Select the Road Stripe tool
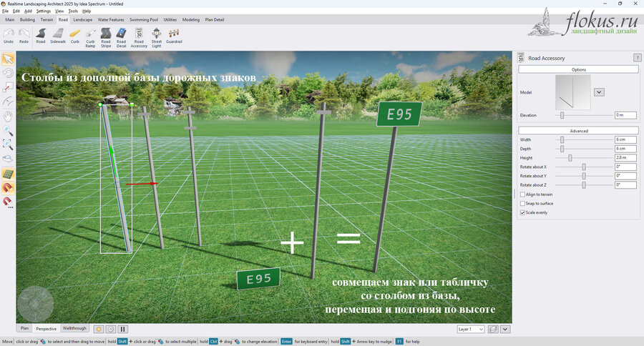Screen dimensions: 644x346 point(106,38)
